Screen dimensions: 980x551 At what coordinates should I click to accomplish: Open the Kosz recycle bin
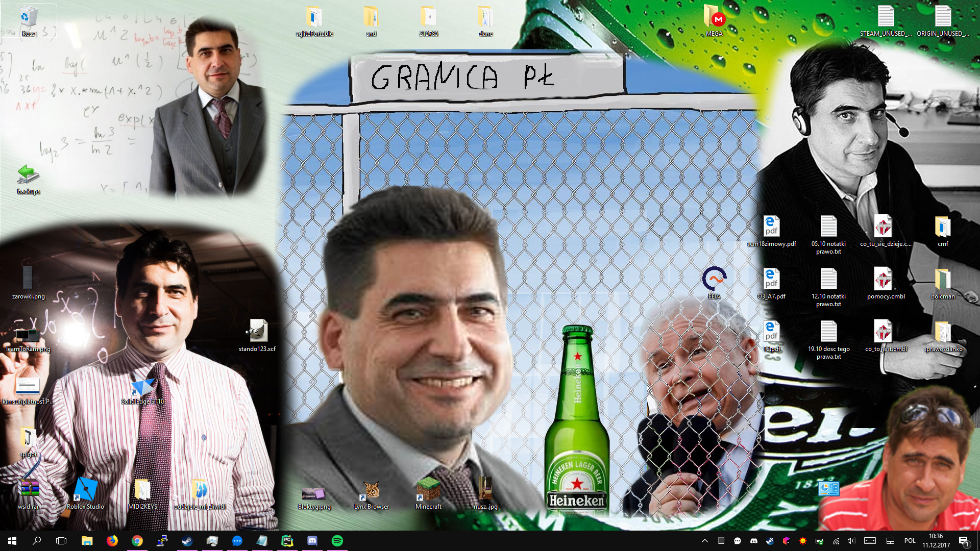click(x=28, y=17)
